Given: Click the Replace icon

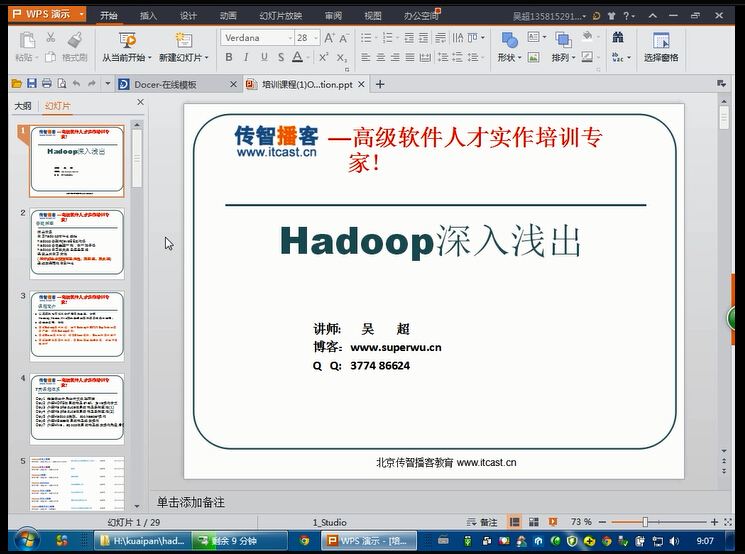Looking at the screenshot, I should pos(618,57).
